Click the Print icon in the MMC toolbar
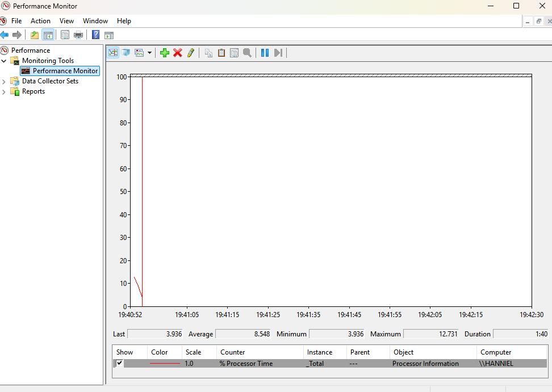The image size is (552, 392). coord(78,35)
